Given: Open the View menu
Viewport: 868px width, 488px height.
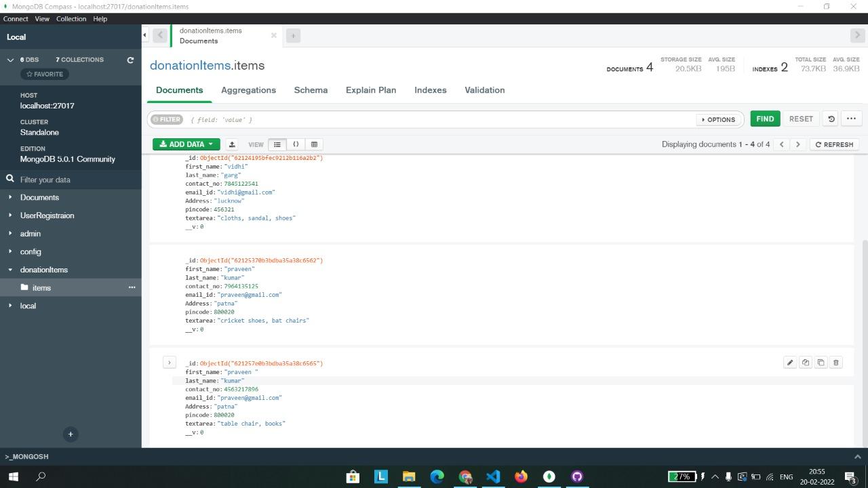Looking at the screenshot, I should (x=42, y=19).
